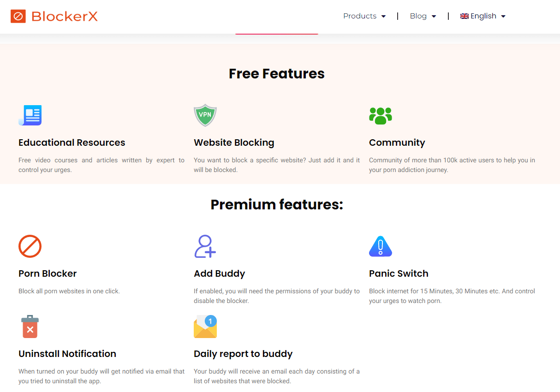This screenshot has width=560, height=392.
Task: Select the green Community people icon
Action: point(380,115)
